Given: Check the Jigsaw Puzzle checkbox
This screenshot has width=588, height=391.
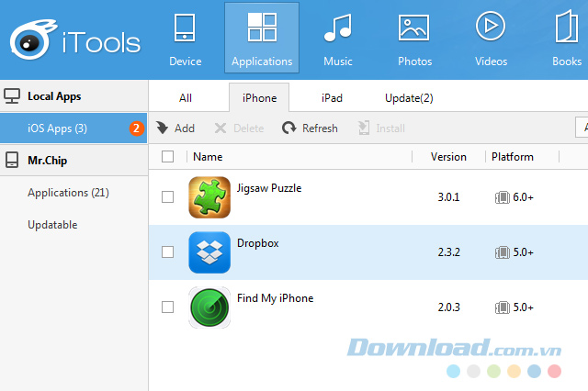Looking at the screenshot, I should tap(167, 196).
